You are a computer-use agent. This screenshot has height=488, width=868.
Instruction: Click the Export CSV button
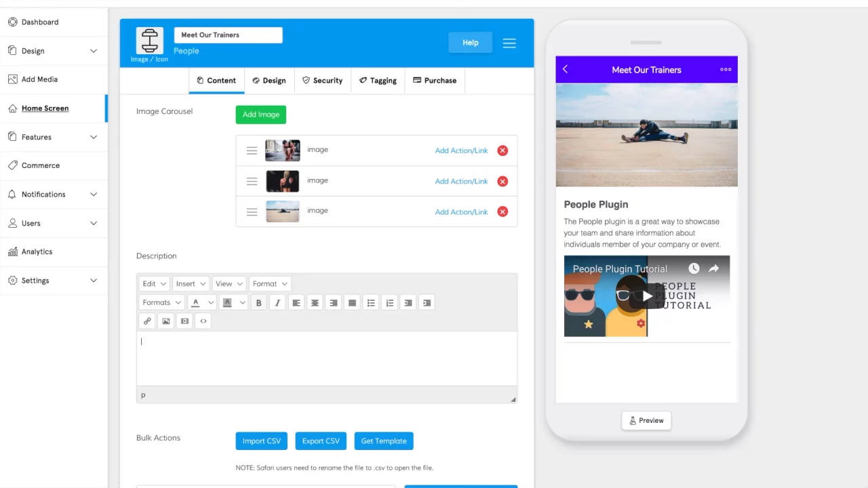click(x=321, y=441)
